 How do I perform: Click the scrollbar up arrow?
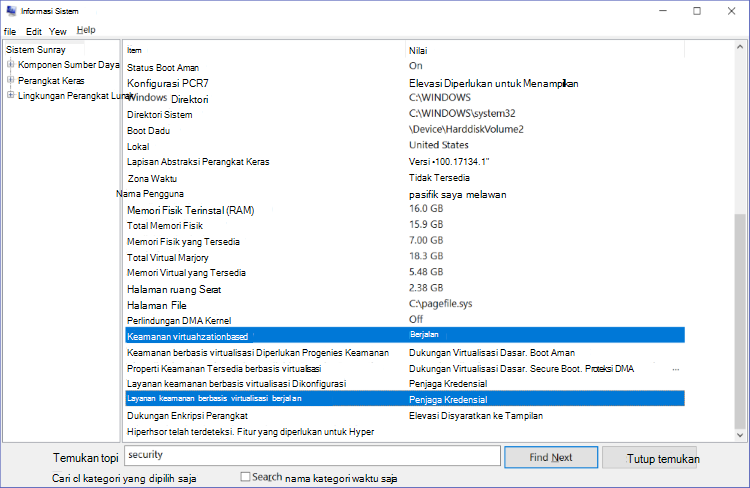pyautogui.click(x=740, y=47)
